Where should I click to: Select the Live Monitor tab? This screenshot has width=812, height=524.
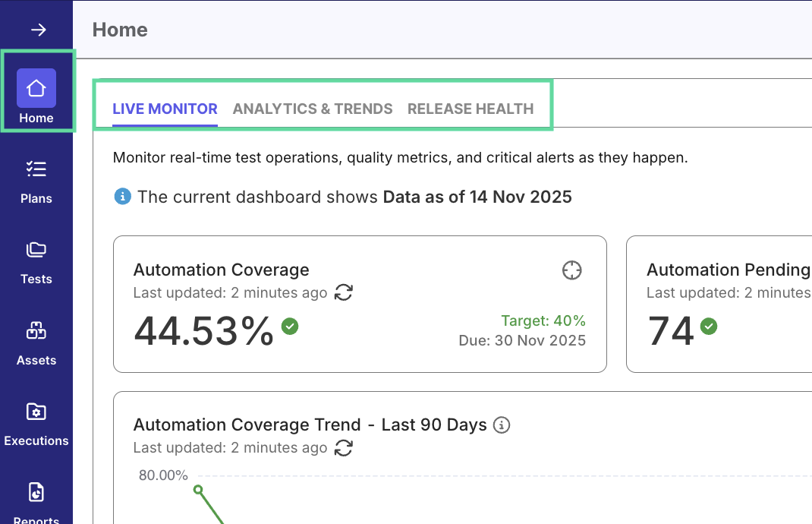click(x=165, y=109)
